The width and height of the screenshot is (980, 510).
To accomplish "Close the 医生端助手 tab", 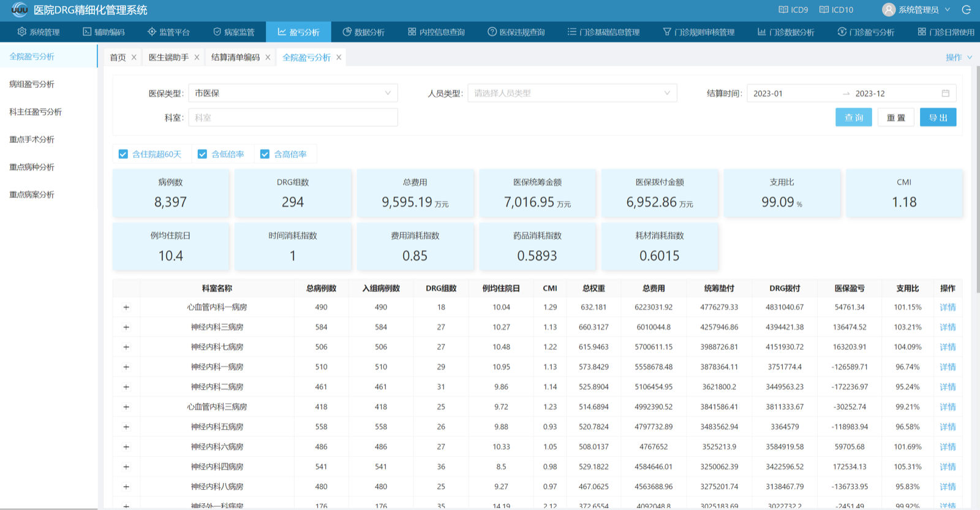I will coord(197,57).
